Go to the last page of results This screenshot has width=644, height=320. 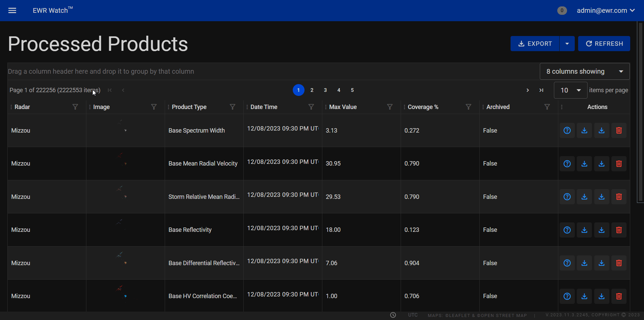[541, 90]
